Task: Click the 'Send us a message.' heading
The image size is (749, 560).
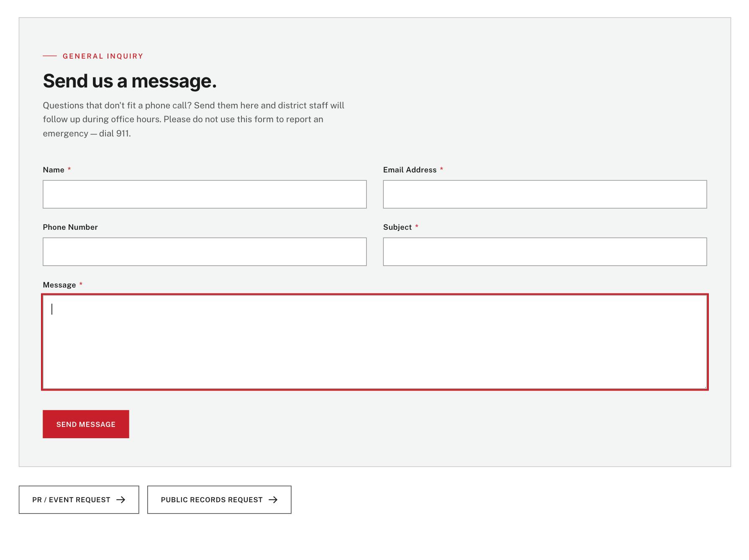Action: coord(130,81)
